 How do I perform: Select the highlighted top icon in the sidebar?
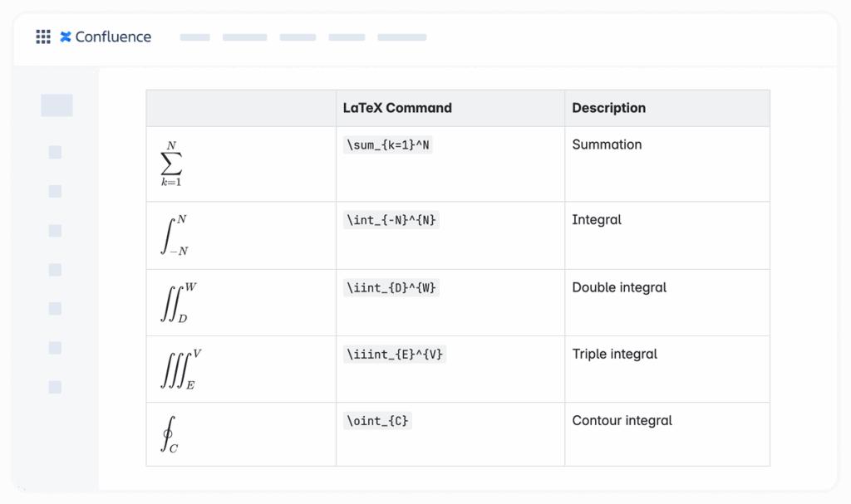[x=56, y=105]
